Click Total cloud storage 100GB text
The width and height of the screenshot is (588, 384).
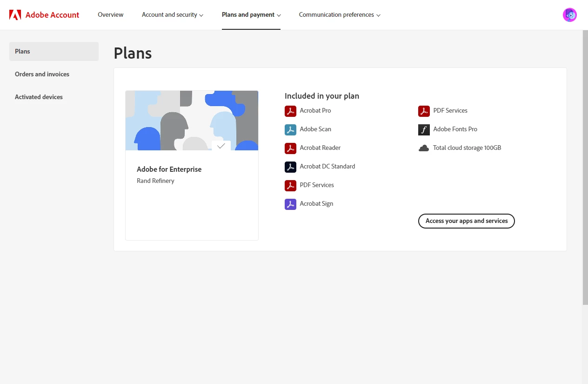(467, 148)
